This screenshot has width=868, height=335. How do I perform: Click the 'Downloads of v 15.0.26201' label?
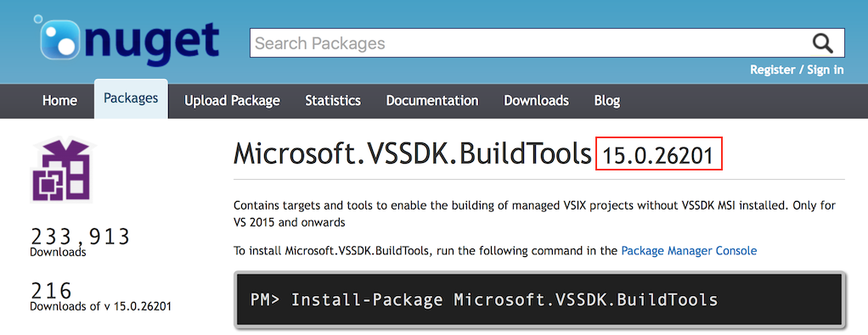[x=100, y=305]
